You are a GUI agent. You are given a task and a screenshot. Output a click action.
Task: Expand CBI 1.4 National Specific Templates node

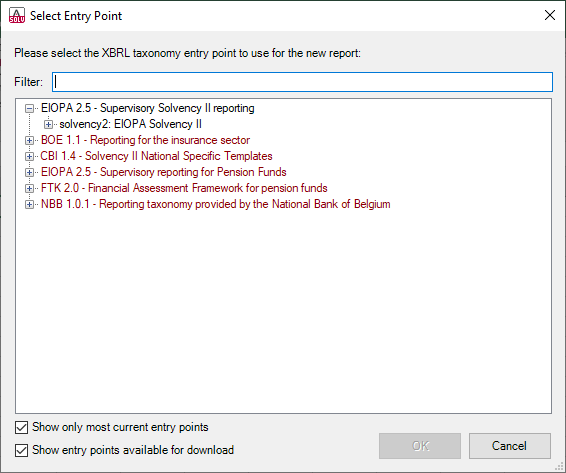[30, 156]
